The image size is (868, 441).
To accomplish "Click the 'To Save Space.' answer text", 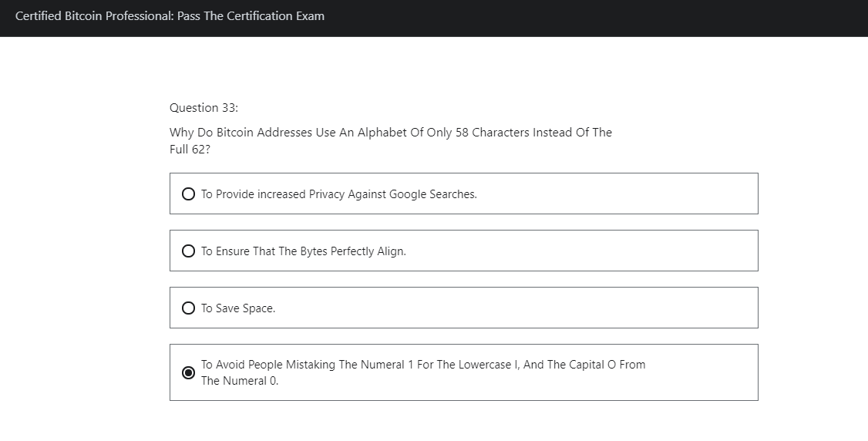I will click(x=238, y=308).
